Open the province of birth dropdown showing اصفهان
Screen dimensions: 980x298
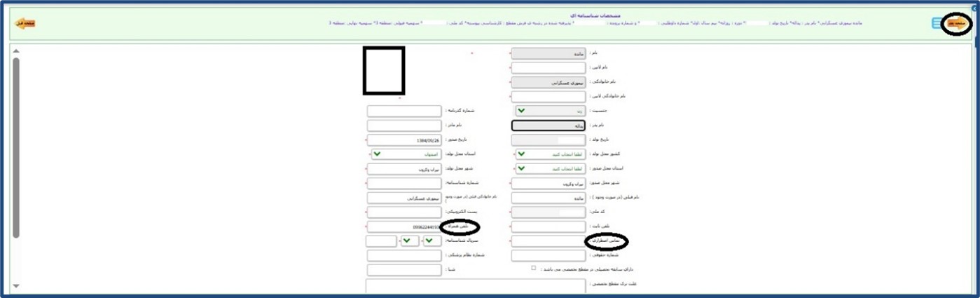(x=404, y=154)
